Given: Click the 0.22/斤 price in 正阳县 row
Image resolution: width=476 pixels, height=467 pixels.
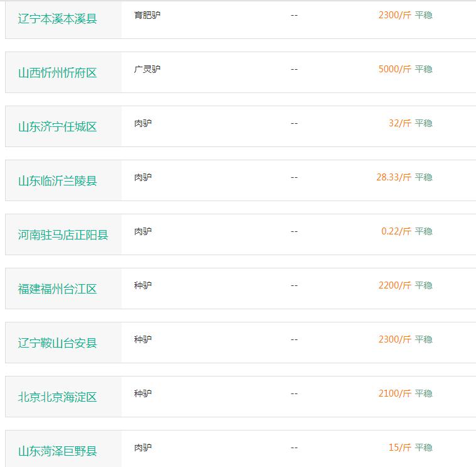Looking at the screenshot, I should coord(396,231).
